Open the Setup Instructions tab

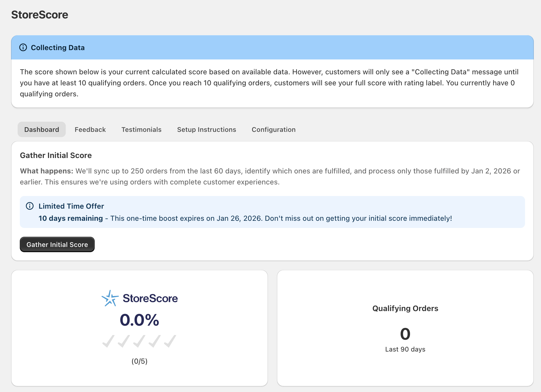tap(206, 129)
